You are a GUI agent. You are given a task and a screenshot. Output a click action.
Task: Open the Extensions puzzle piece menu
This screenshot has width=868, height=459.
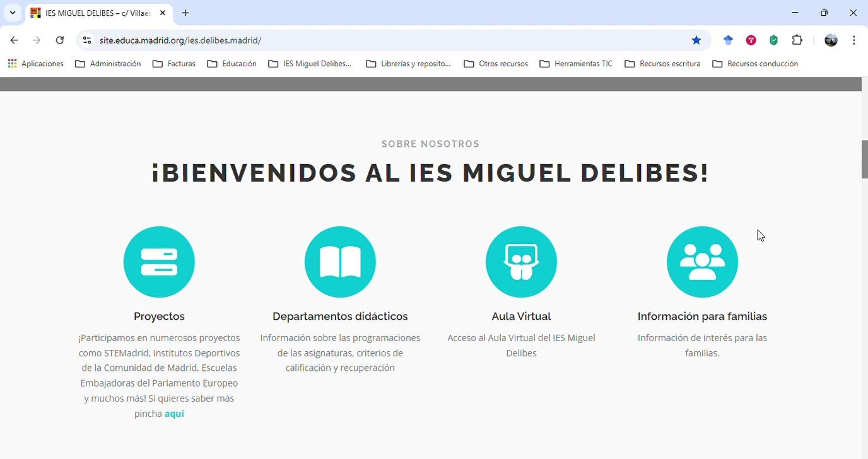pyautogui.click(x=797, y=40)
